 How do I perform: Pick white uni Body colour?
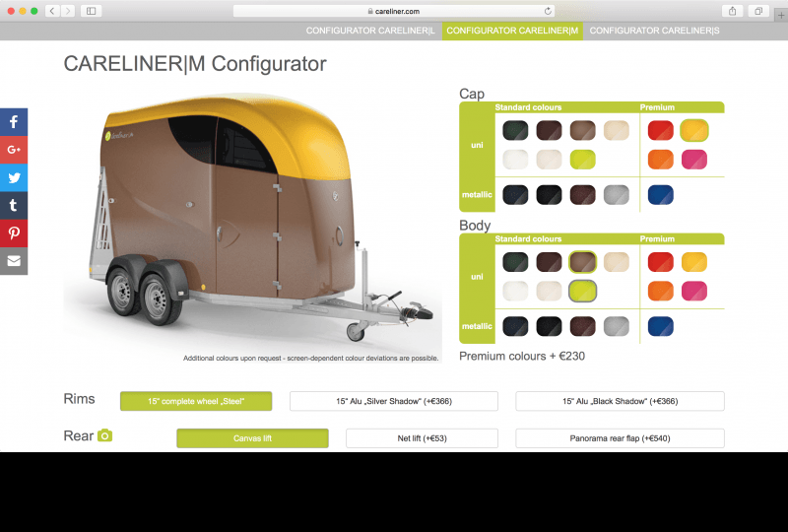(515, 292)
